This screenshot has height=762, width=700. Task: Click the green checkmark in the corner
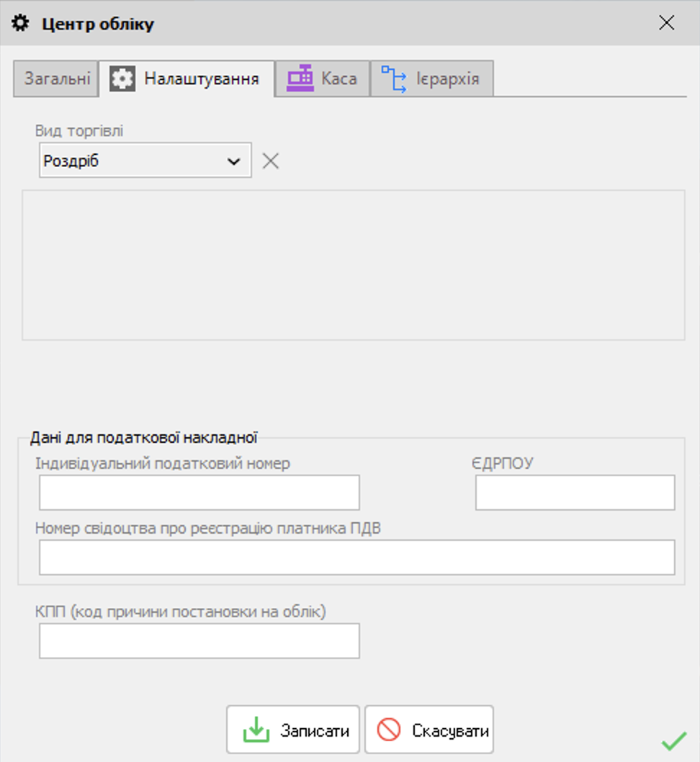[x=674, y=741]
